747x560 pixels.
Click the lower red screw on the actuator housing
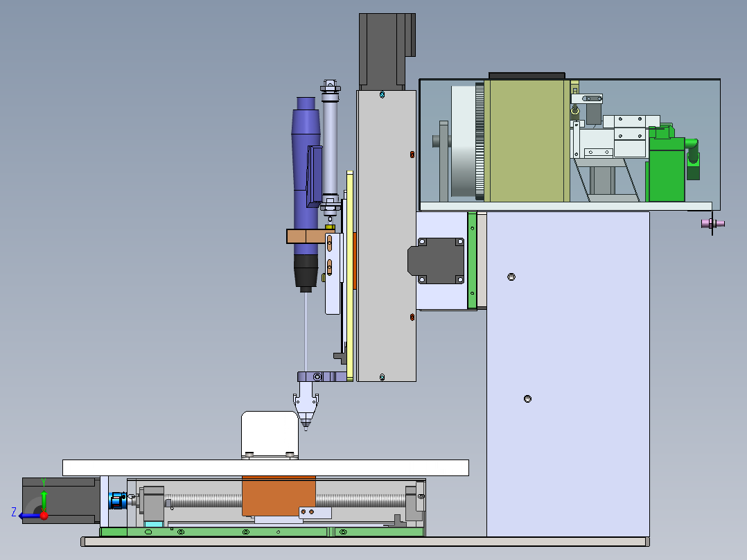[x=412, y=317]
